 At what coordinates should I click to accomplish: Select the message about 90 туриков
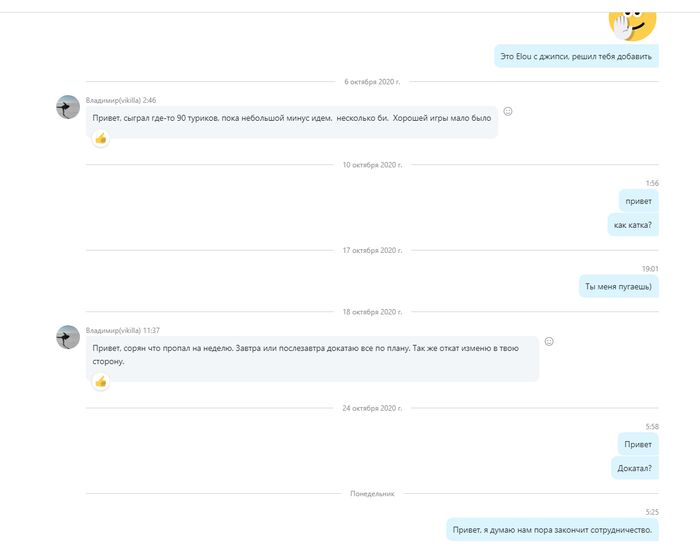pyautogui.click(x=292, y=118)
